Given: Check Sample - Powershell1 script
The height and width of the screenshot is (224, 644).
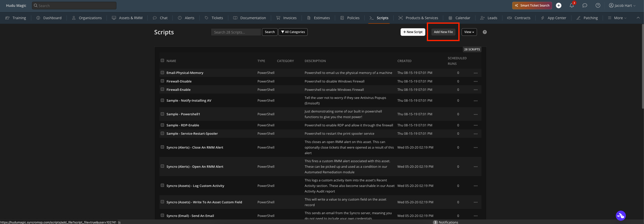Looking at the screenshot, I should (162, 114).
